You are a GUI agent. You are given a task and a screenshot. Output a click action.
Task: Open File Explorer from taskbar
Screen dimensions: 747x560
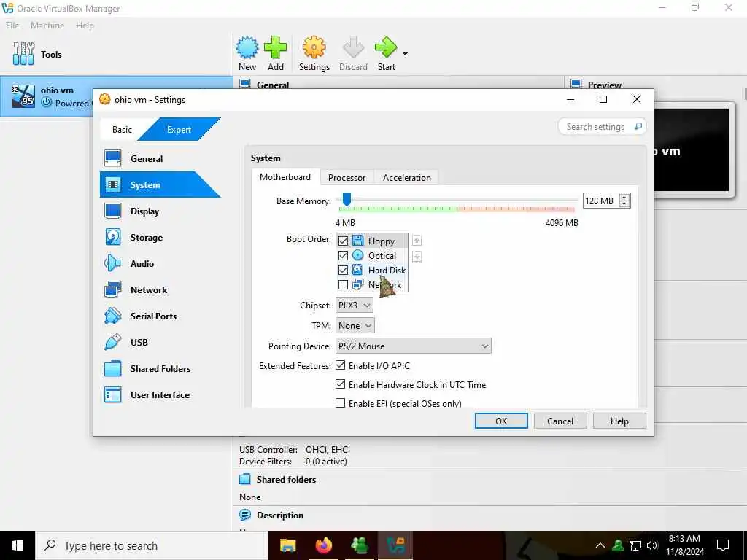pos(287,545)
